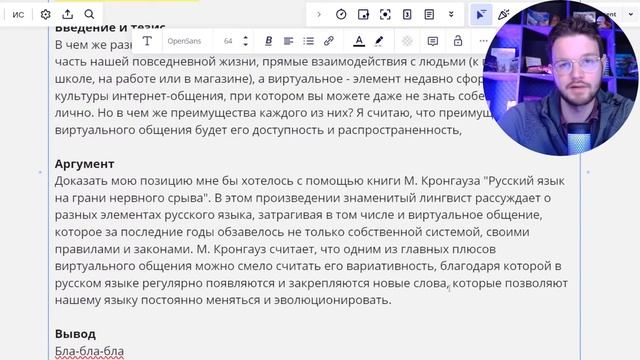Click the reactions party popper icon

pos(504,15)
